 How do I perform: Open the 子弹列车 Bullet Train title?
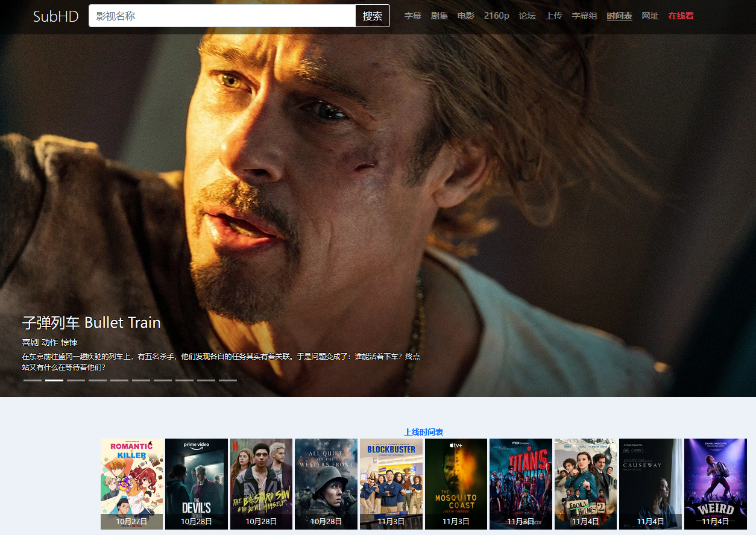(92, 323)
